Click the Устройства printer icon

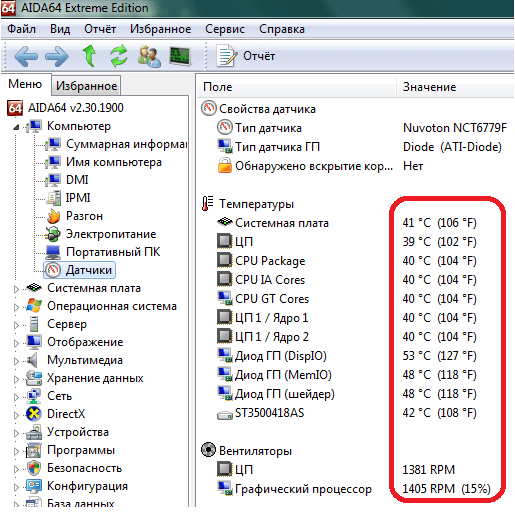tap(34, 432)
